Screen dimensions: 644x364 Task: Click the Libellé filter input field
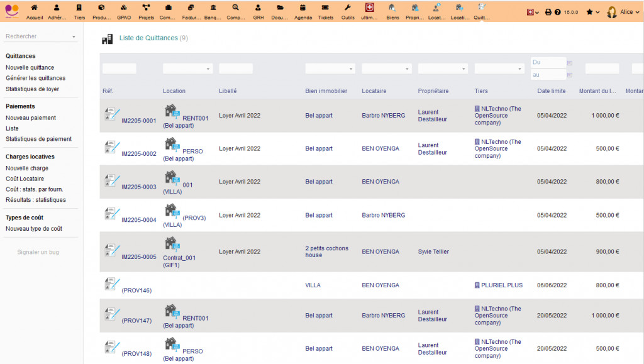pyautogui.click(x=236, y=69)
